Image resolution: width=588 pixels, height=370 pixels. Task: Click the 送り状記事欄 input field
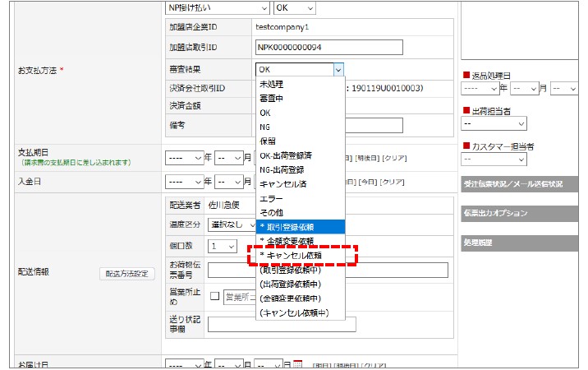282,325
